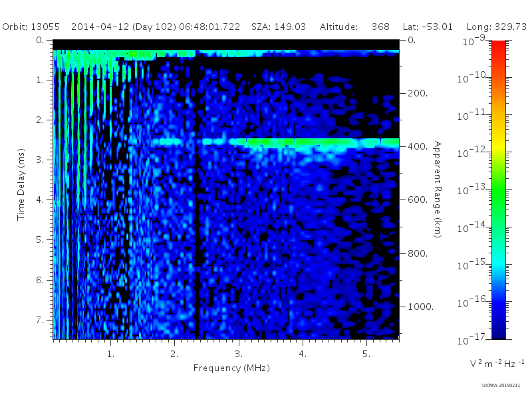Click the UIOWA 20150211 credit text
This screenshot has height=399, width=532.
click(x=501, y=386)
